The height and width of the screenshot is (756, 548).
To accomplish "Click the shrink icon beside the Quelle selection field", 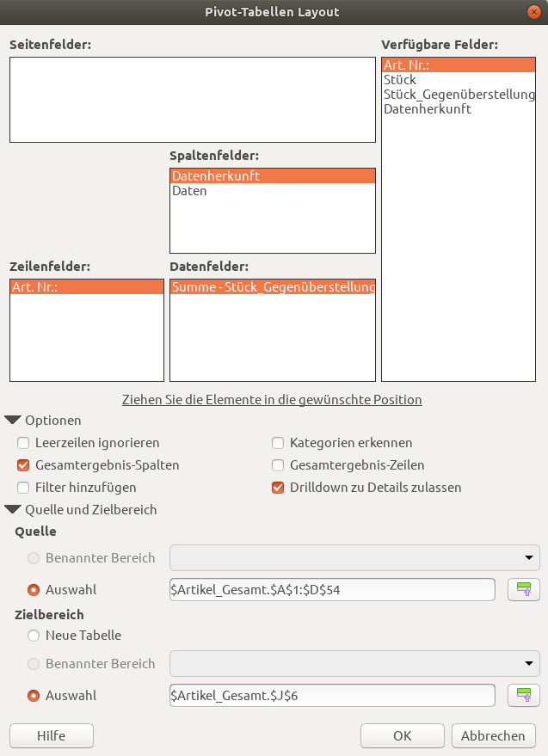I will [523, 589].
